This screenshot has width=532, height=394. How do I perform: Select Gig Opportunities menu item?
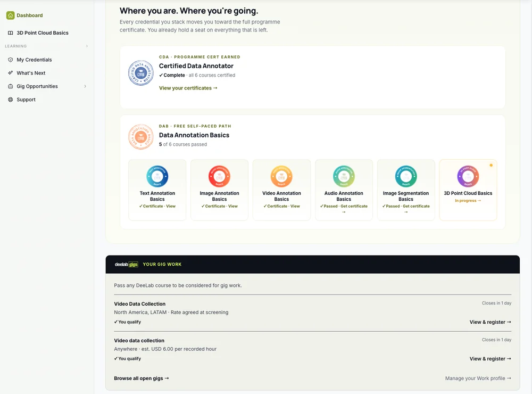(x=37, y=86)
